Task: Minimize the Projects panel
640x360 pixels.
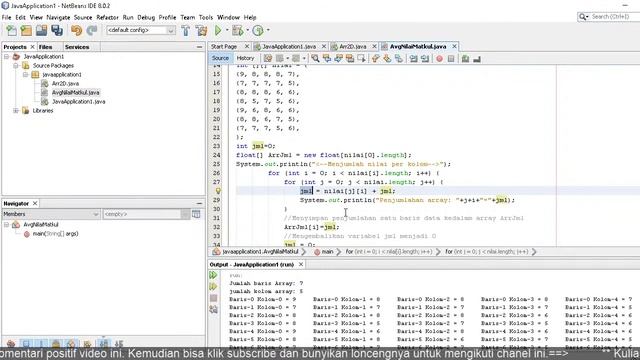Action: click(x=199, y=47)
